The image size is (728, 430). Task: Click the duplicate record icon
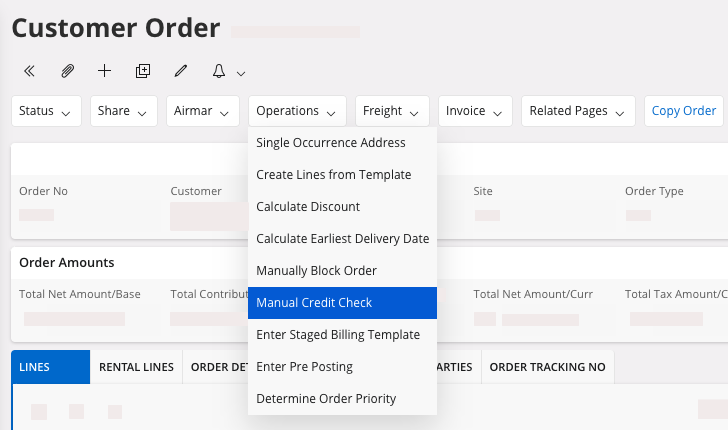coord(143,71)
